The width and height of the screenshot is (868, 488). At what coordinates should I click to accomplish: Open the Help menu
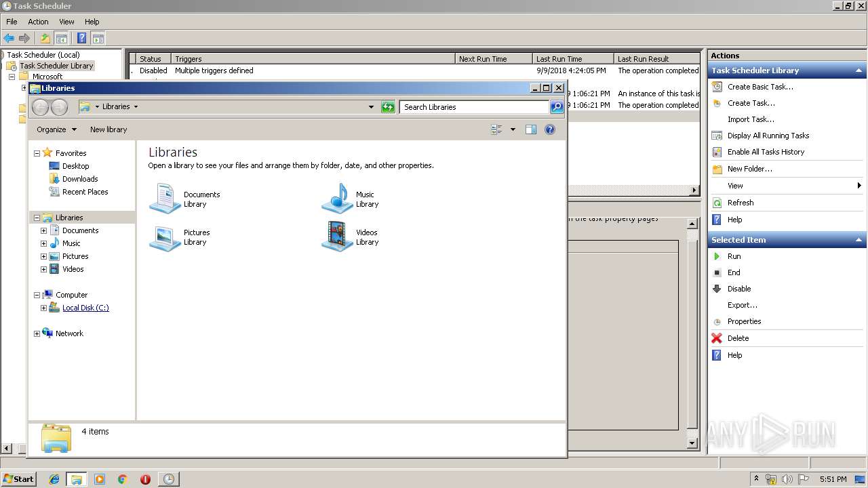[x=92, y=22]
